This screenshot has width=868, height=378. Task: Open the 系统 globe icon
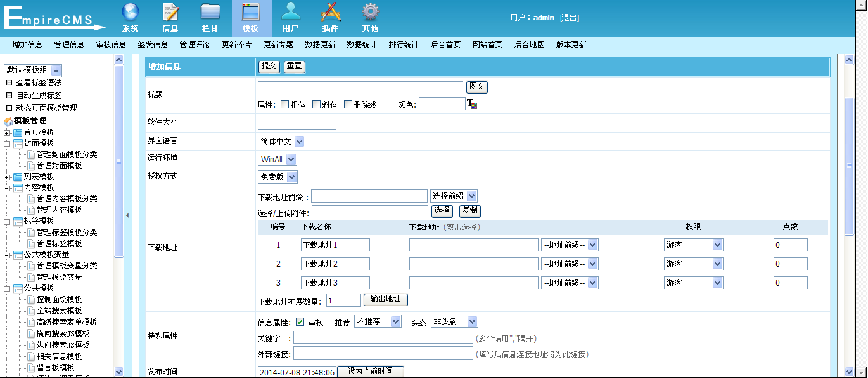[x=130, y=12]
